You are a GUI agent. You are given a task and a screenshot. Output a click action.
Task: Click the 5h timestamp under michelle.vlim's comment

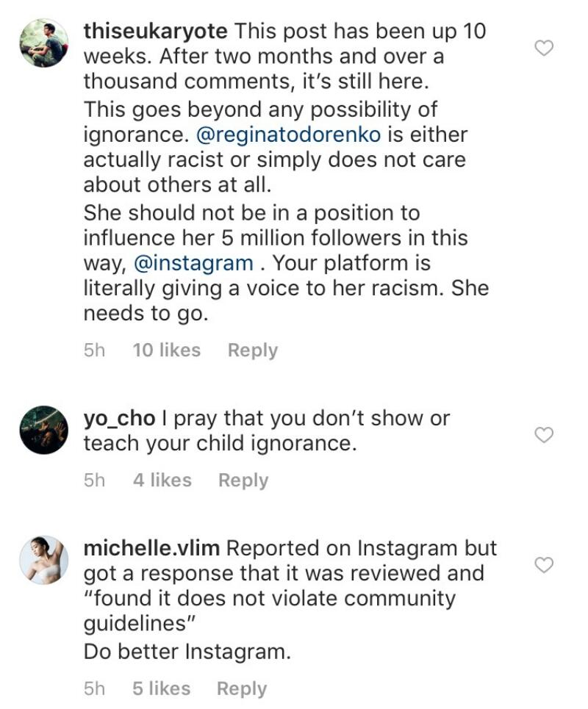tap(94, 689)
